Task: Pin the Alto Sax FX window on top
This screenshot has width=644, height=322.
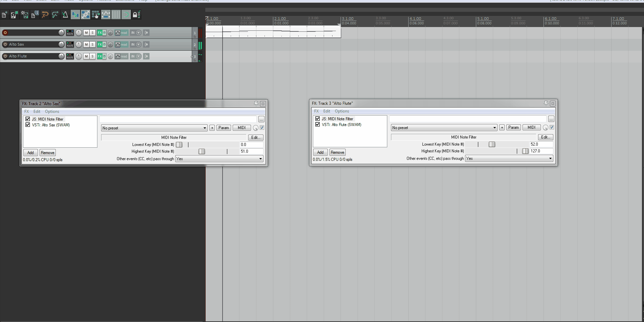Action: pyautogui.click(x=256, y=103)
